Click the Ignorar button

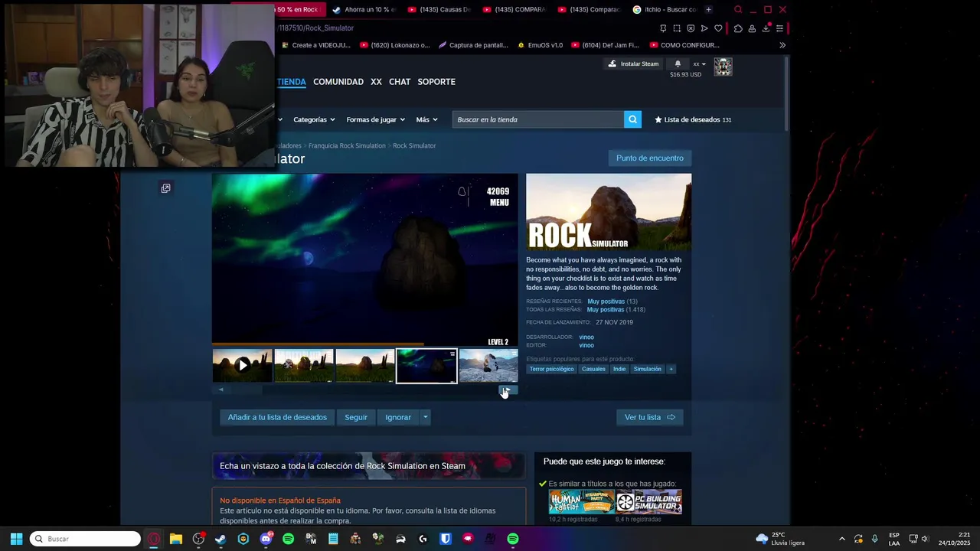pyautogui.click(x=398, y=417)
